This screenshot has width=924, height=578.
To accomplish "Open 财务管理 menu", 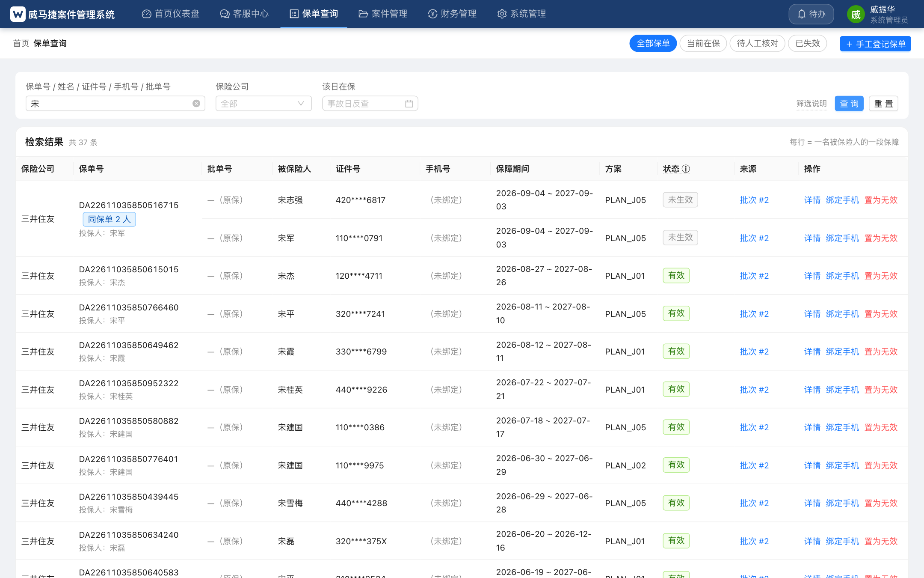I will [452, 14].
